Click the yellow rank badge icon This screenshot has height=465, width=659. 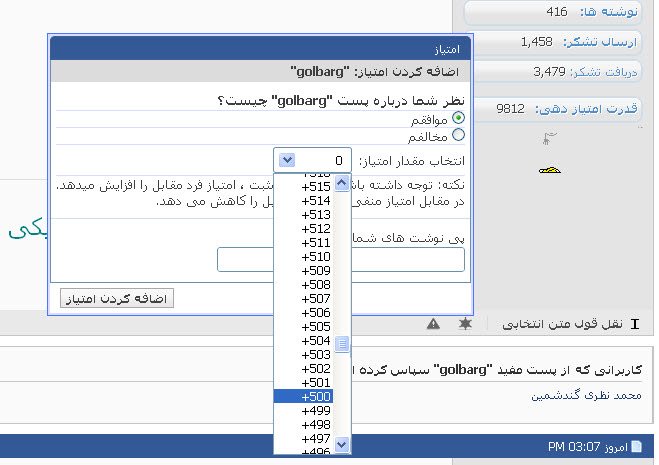(550, 170)
